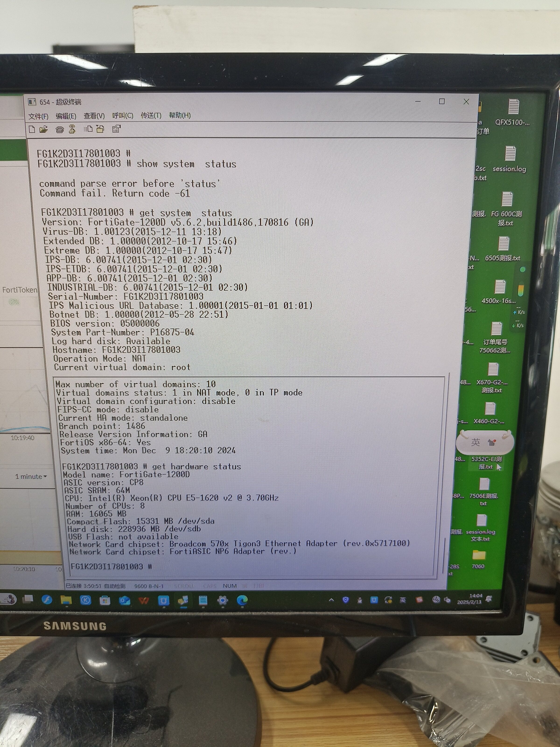The height and width of the screenshot is (747, 560).
Task: Open Settings gear from the taskbar
Action: [223, 600]
